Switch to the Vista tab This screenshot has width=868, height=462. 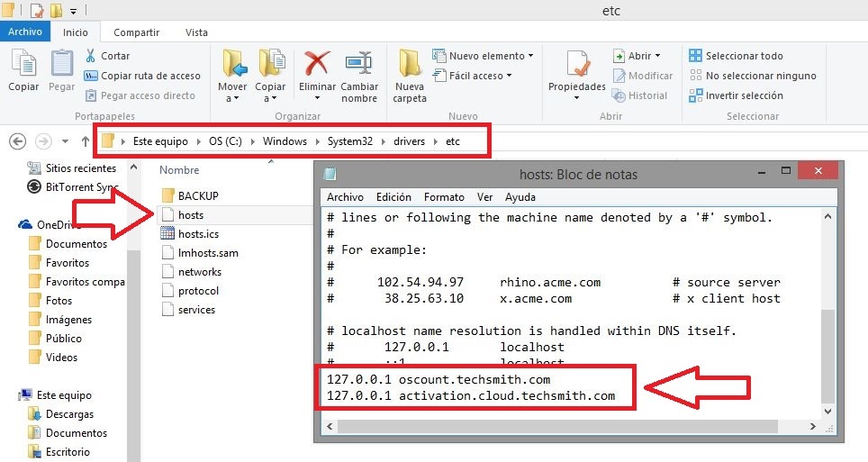[196, 32]
